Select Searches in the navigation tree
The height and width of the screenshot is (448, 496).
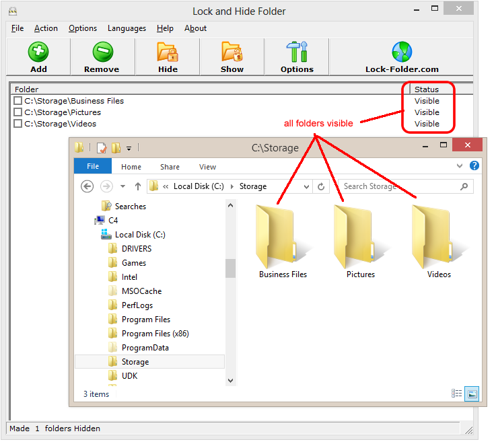click(131, 206)
